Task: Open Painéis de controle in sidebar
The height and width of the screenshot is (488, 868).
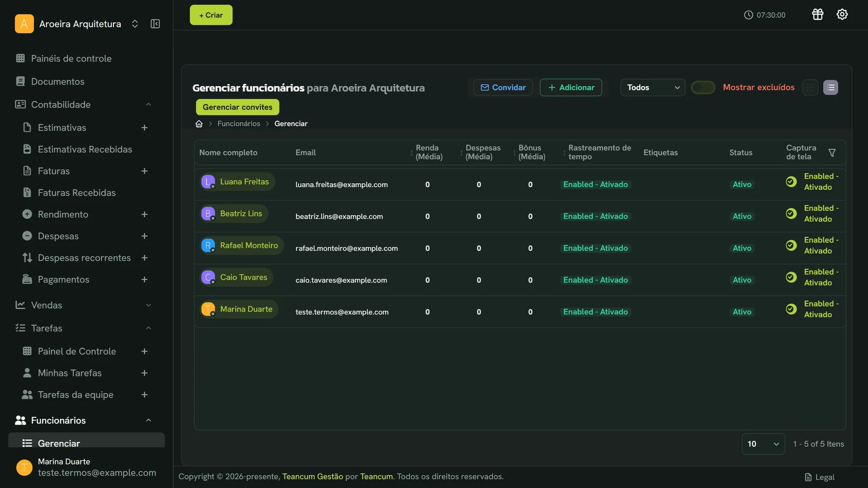Action: click(x=71, y=59)
